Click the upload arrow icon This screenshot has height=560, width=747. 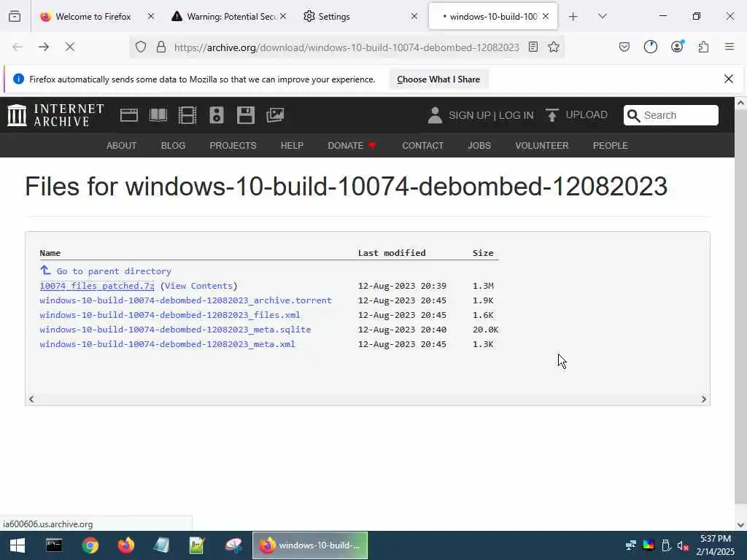coord(551,115)
